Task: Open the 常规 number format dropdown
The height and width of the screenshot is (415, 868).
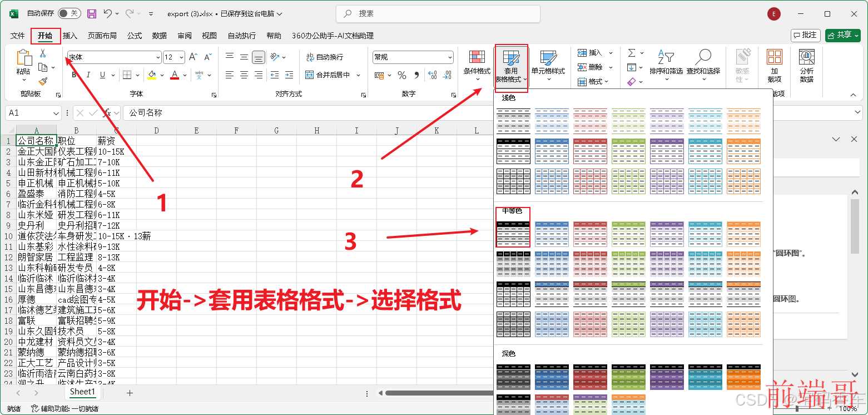Action: pyautogui.click(x=450, y=57)
